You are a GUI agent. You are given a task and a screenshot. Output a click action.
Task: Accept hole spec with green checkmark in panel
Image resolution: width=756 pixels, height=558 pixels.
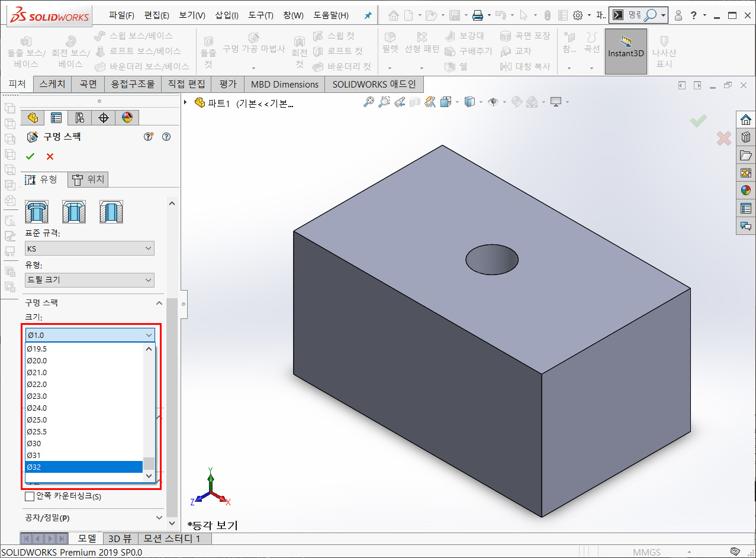coord(30,156)
